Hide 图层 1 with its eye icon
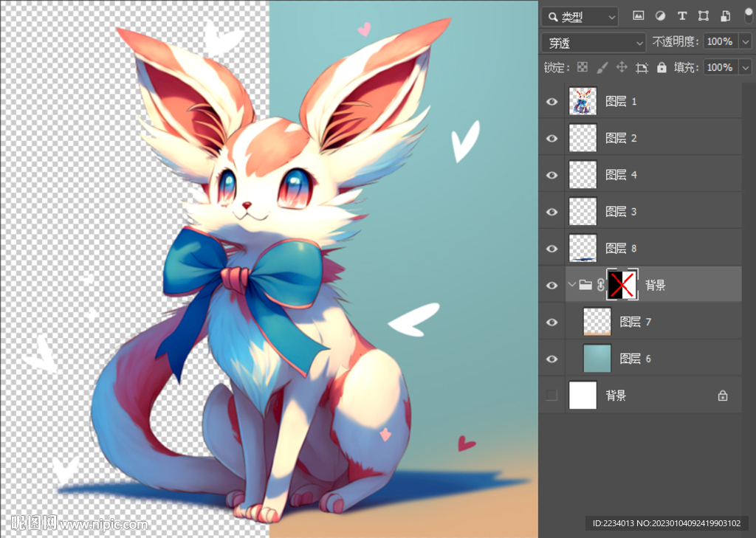Image resolution: width=756 pixels, height=538 pixels. tap(551, 101)
